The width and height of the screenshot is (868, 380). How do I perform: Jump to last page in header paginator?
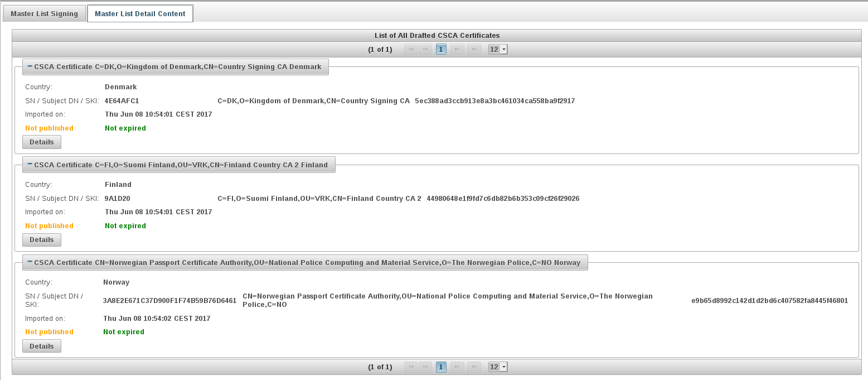pyautogui.click(x=474, y=49)
